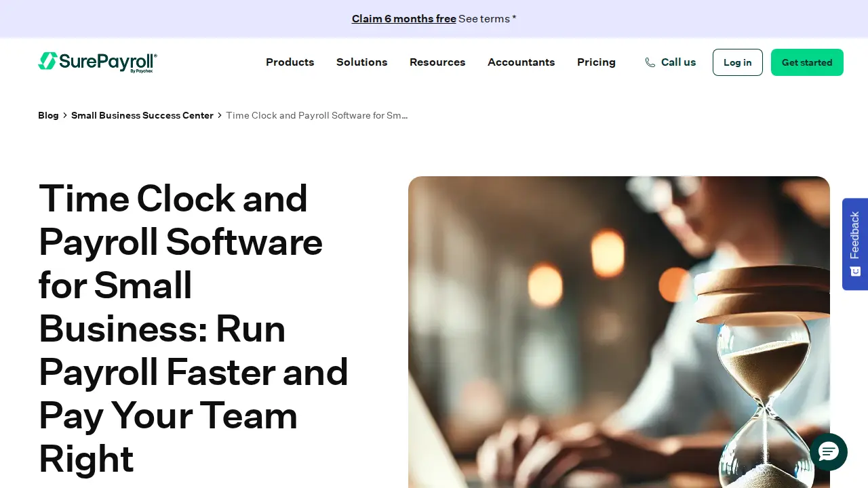
Task: Open the Accountants menu
Action: pos(521,62)
